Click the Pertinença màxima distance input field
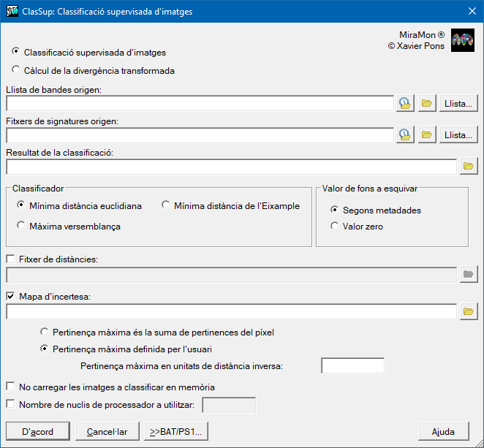 (352, 365)
